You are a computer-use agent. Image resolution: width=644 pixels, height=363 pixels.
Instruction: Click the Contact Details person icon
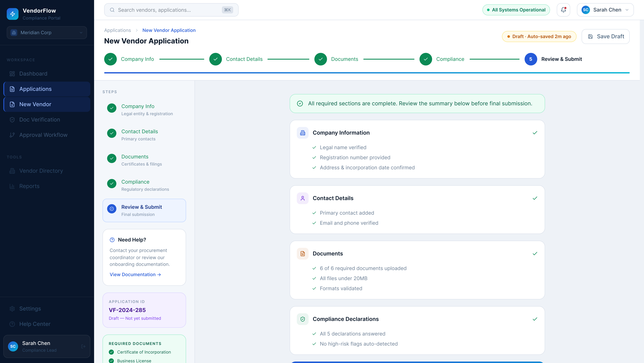[x=302, y=198]
